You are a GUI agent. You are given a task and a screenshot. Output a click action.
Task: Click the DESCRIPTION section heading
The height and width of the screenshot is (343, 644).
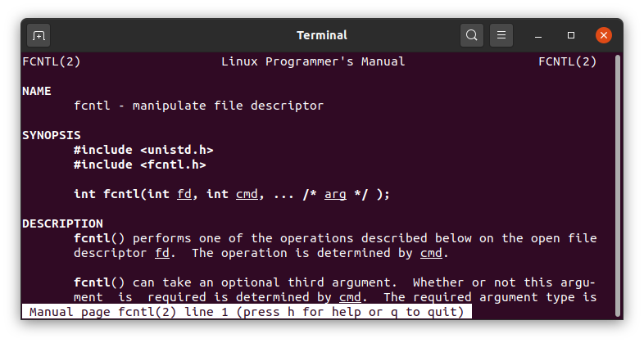62,223
